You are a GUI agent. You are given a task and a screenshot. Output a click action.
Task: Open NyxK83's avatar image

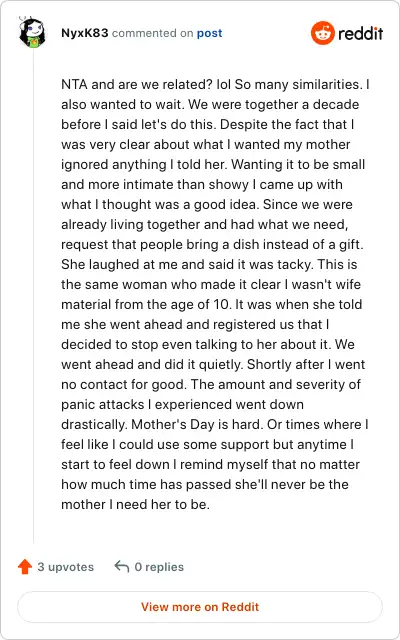click(32, 32)
